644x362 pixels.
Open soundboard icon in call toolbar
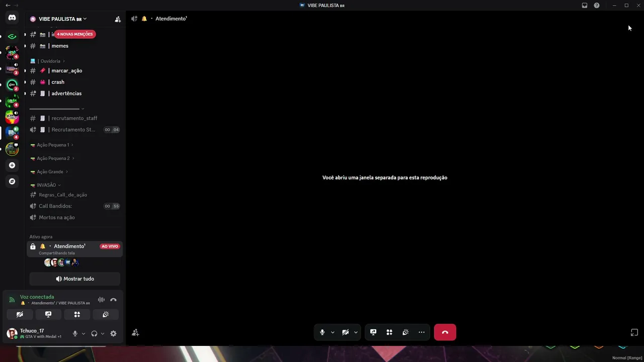[x=406, y=332]
